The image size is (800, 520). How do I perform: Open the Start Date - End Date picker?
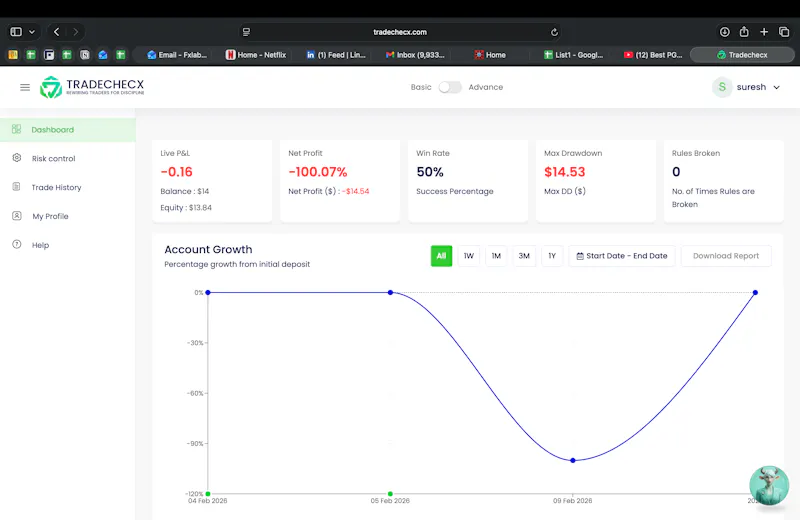click(x=622, y=256)
